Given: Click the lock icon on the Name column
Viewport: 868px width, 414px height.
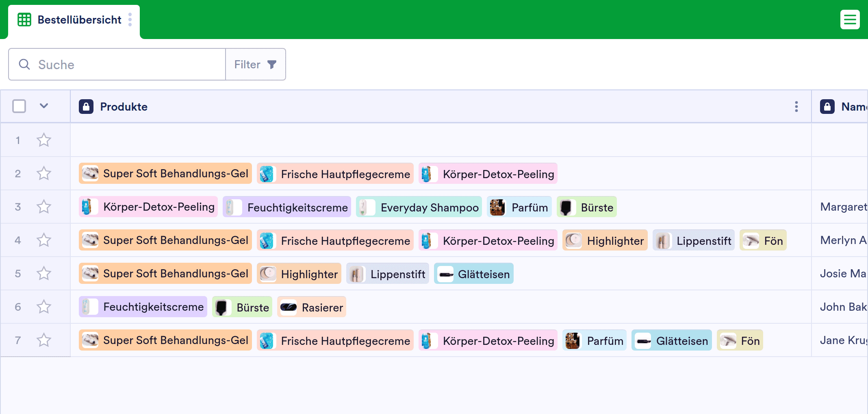Looking at the screenshot, I should tap(827, 107).
